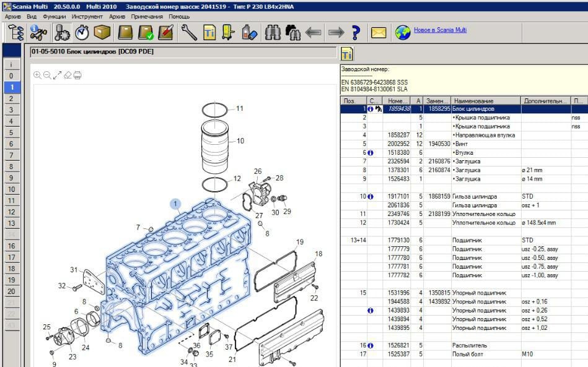Open the wrench tool icon
This screenshot has width=588, height=367.
point(189,32)
